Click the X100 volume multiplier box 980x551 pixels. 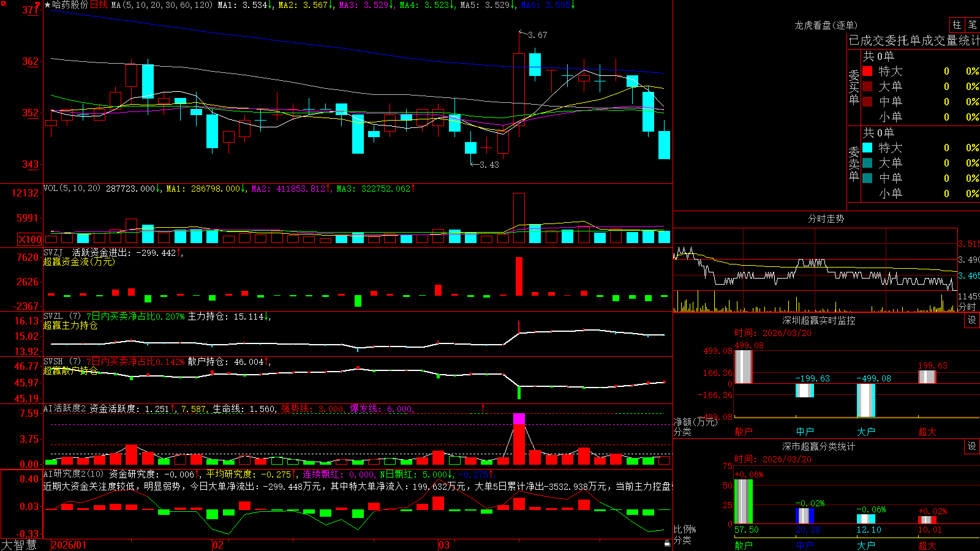pyautogui.click(x=30, y=239)
